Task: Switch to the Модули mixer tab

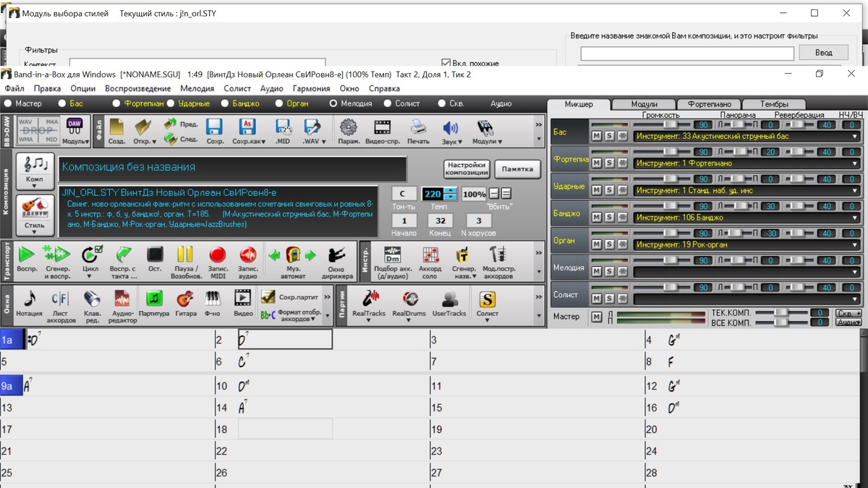Action: click(x=644, y=104)
